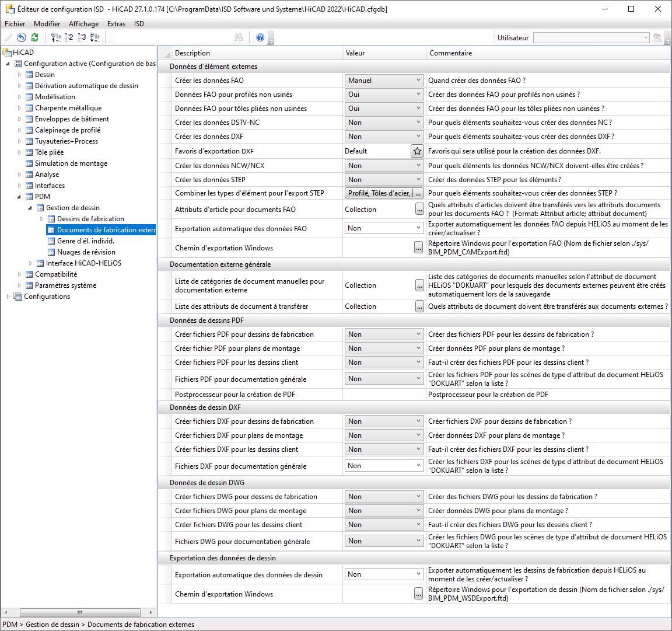This screenshot has height=631, width=672.
Task: Click the binoculars search icon
Action: 238,37
